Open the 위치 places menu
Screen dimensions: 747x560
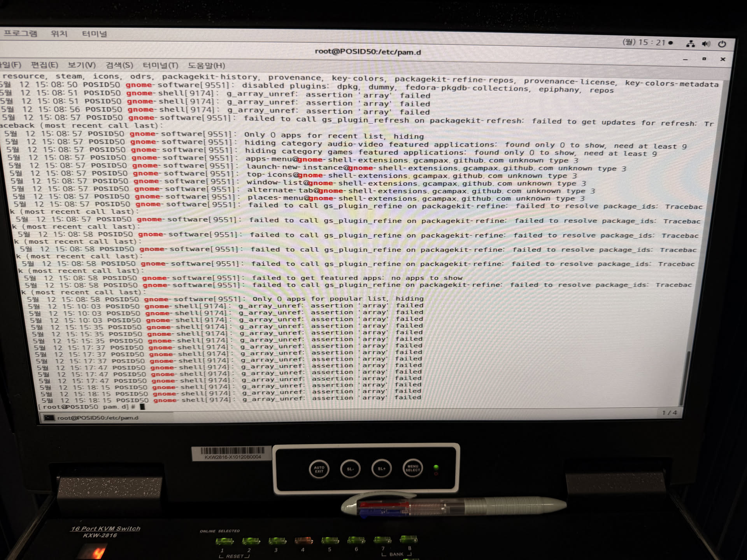59,34
